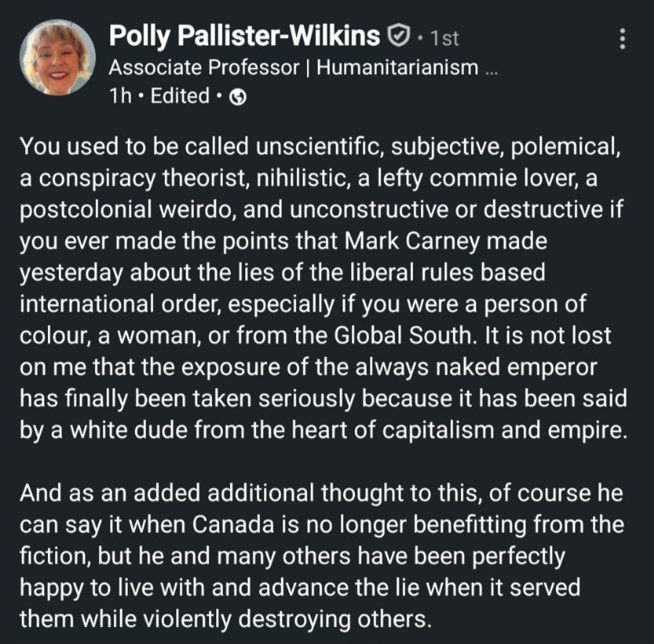Click the "Edited" label

tap(180, 96)
